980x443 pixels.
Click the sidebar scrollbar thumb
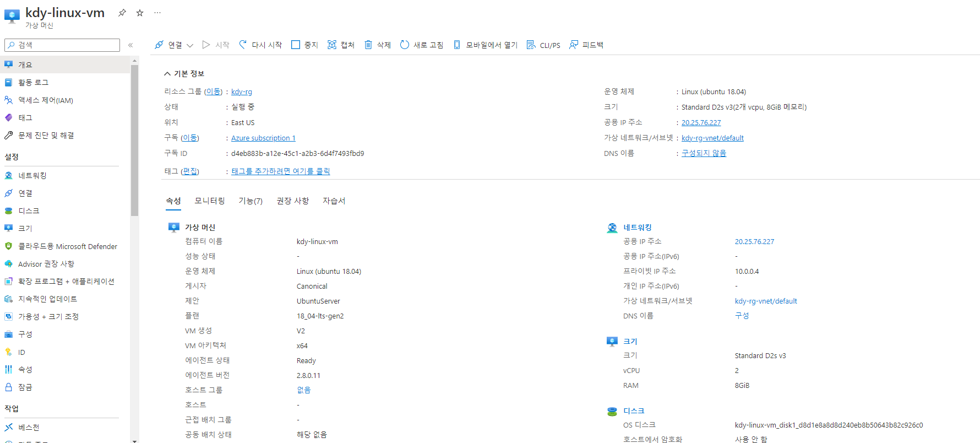134,141
